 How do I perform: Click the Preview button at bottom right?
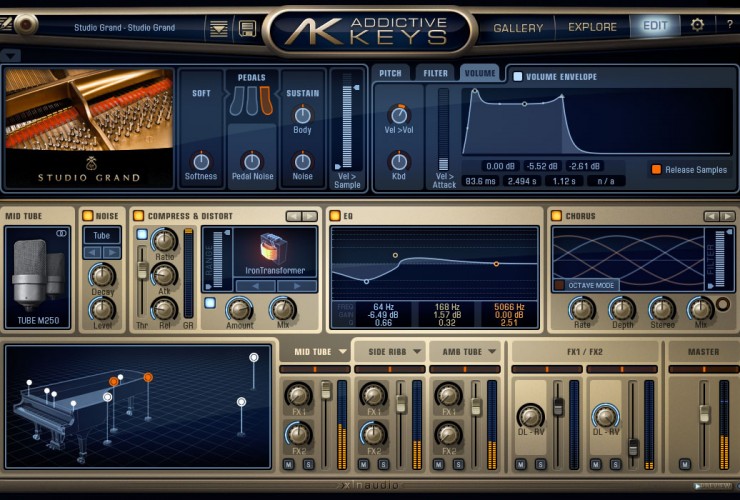tap(713, 486)
